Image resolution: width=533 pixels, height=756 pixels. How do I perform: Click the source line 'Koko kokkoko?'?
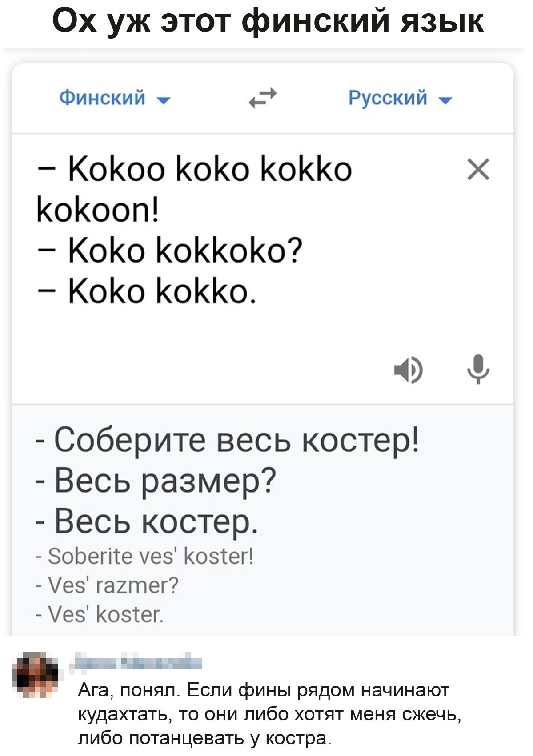coord(185,251)
